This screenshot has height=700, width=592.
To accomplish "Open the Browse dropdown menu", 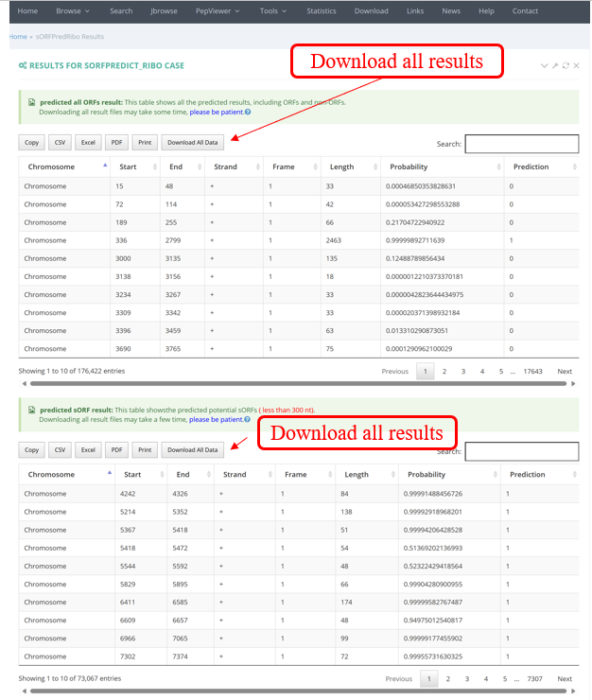I will [73, 11].
